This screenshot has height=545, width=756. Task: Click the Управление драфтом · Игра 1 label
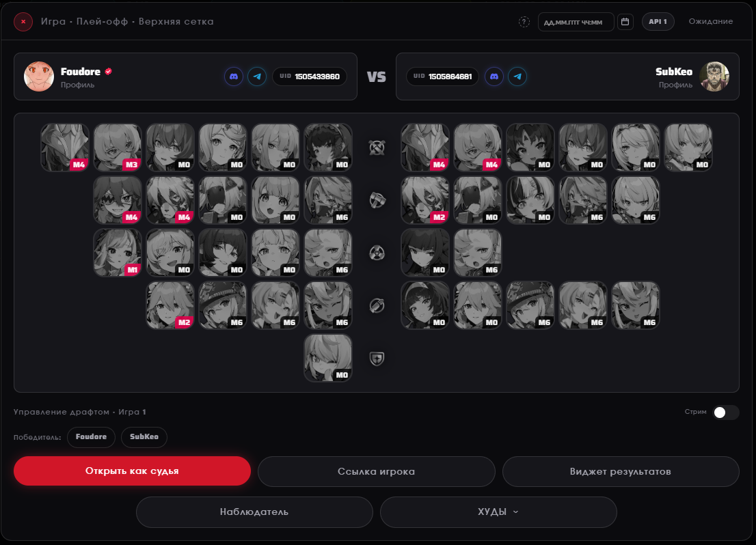79,412
